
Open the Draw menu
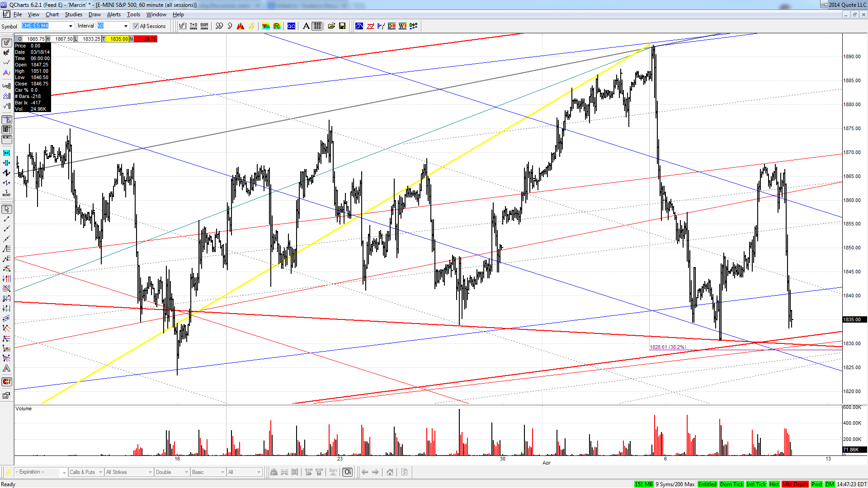pyautogui.click(x=94, y=14)
